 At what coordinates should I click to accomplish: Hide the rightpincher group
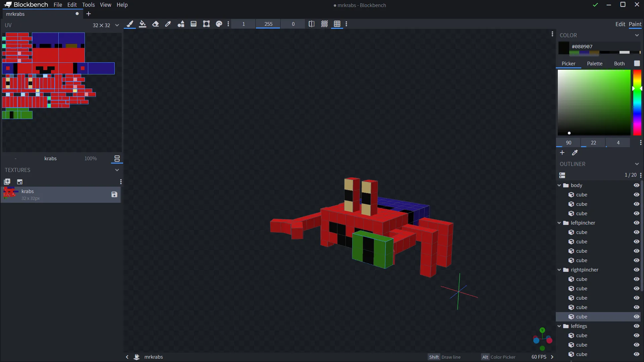pos(636,270)
